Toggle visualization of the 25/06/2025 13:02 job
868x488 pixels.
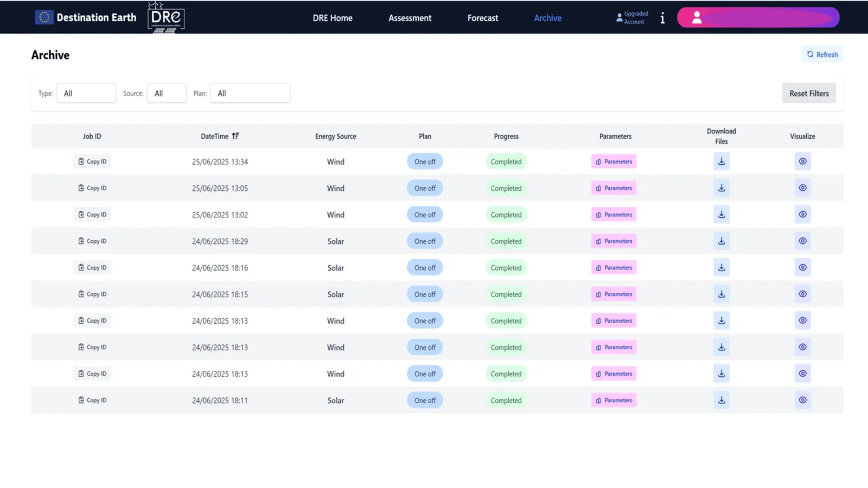[802, 215]
